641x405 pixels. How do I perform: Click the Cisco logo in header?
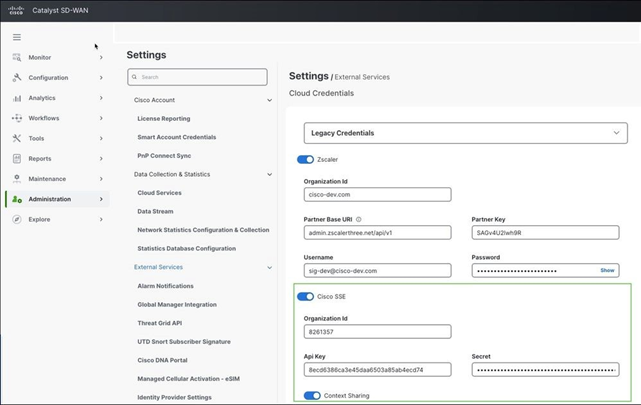pyautogui.click(x=16, y=10)
